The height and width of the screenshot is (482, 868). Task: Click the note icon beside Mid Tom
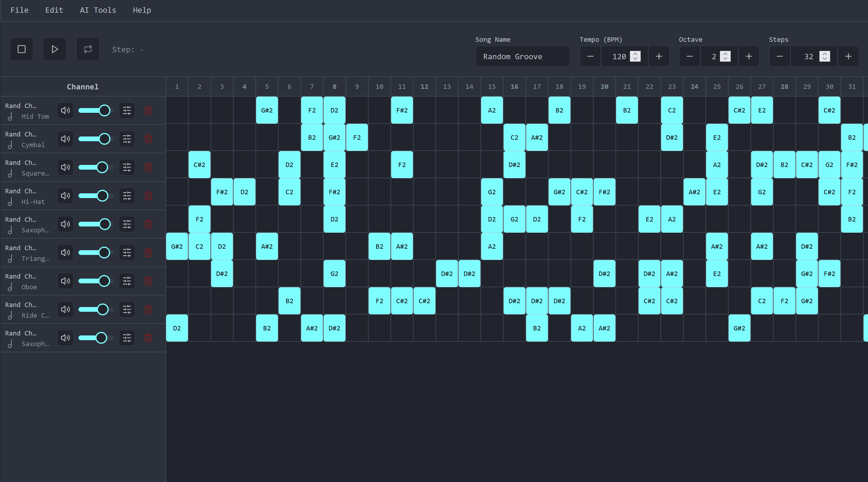click(x=10, y=117)
